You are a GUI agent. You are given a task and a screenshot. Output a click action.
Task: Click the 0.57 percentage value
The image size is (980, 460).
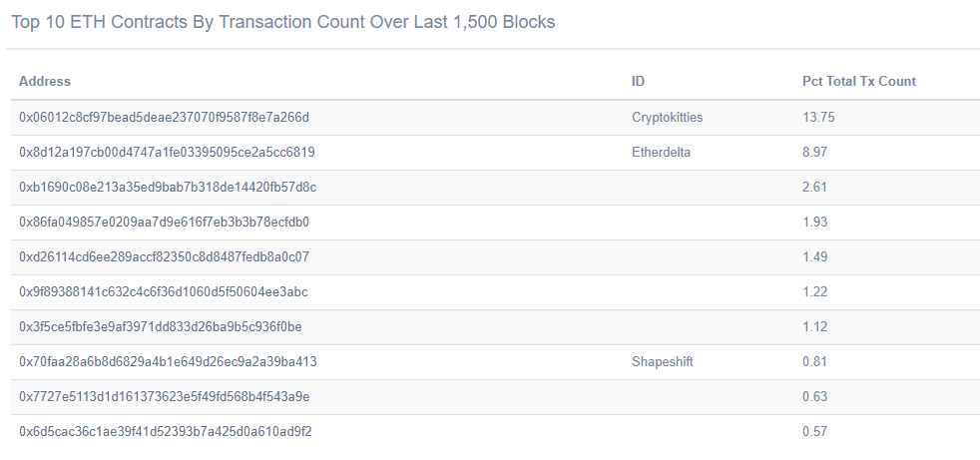(815, 432)
